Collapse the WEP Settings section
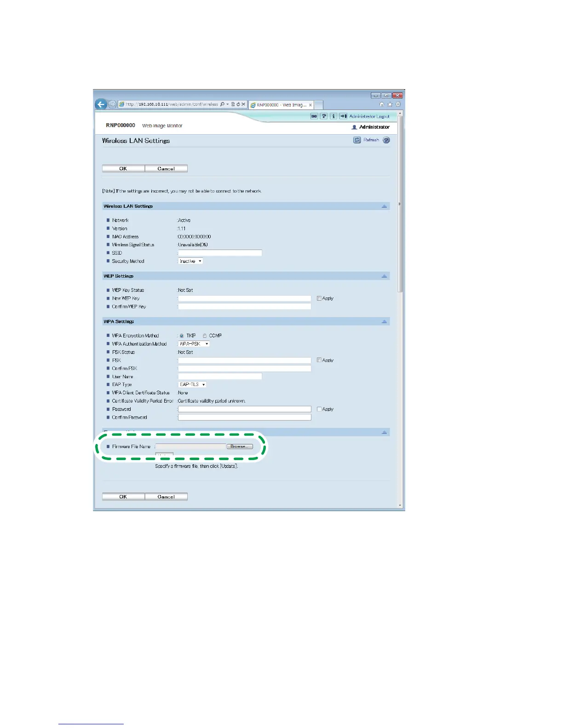 384,276
